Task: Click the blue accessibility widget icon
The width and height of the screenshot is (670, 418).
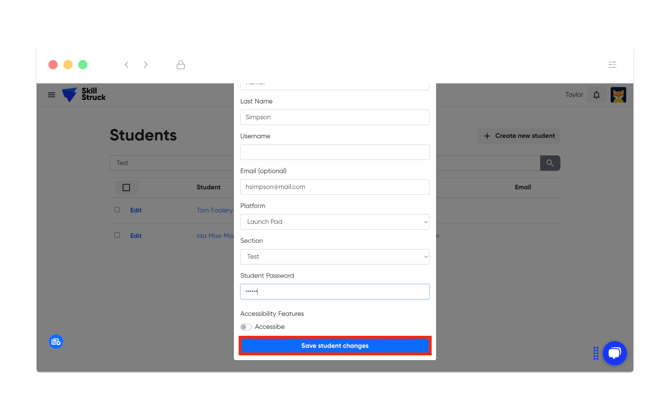Action: click(x=56, y=342)
